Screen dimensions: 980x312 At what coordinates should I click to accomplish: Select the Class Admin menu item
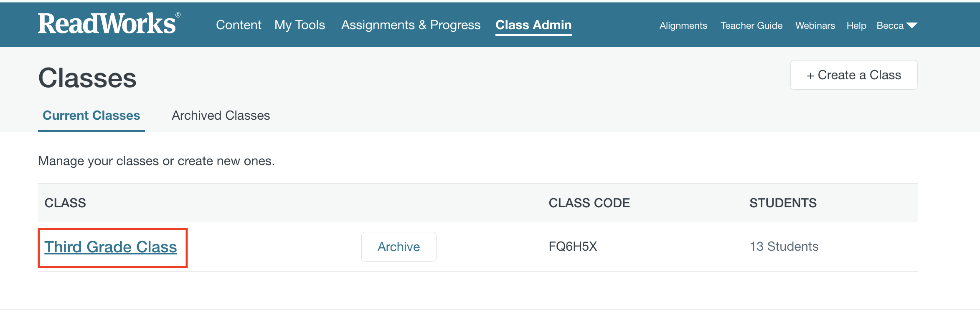tap(533, 25)
